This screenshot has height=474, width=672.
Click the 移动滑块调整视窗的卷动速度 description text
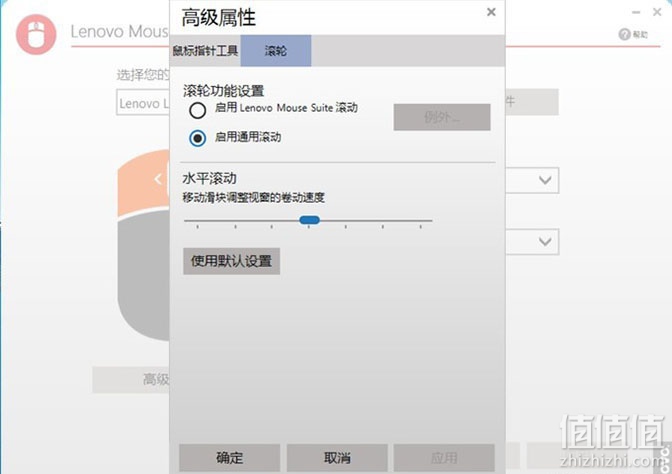point(253,198)
